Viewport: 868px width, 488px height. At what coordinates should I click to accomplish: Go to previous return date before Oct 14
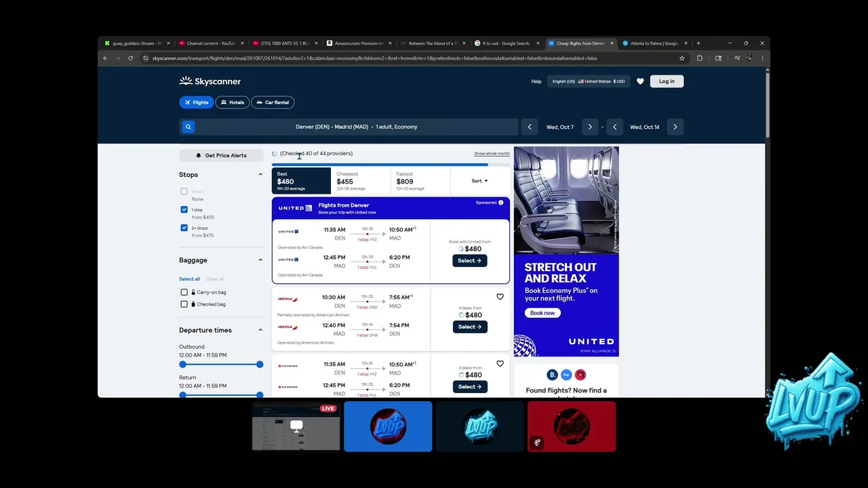pos(614,127)
